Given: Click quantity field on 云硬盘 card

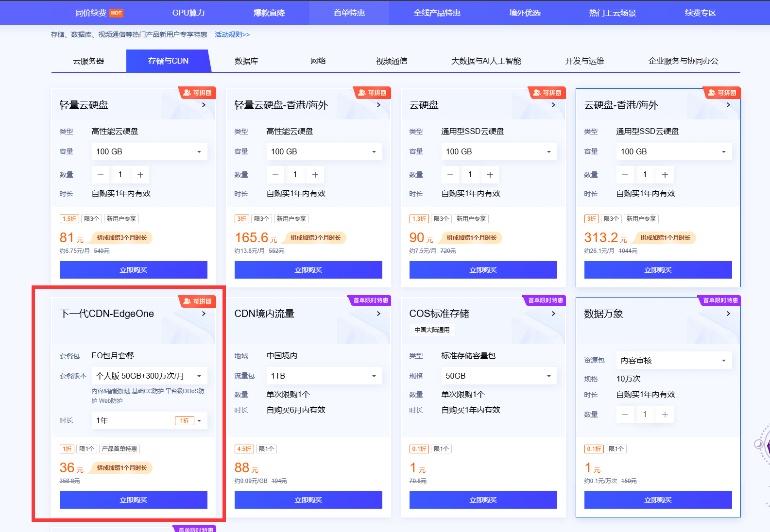Looking at the screenshot, I should click(x=470, y=175).
